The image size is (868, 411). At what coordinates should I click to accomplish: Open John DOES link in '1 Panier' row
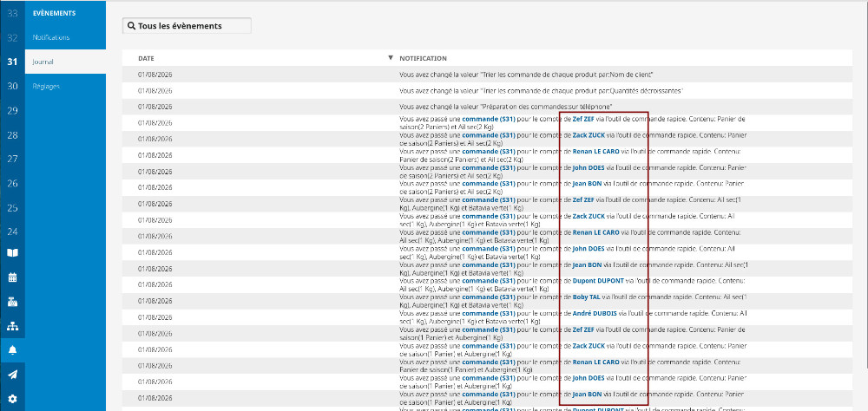(x=589, y=378)
